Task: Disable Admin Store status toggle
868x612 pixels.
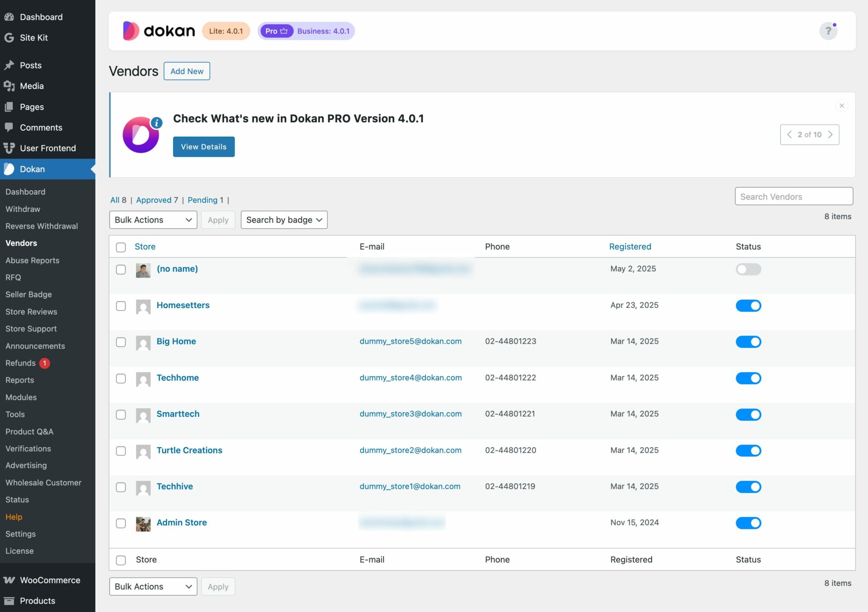Action: pyautogui.click(x=748, y=523)
